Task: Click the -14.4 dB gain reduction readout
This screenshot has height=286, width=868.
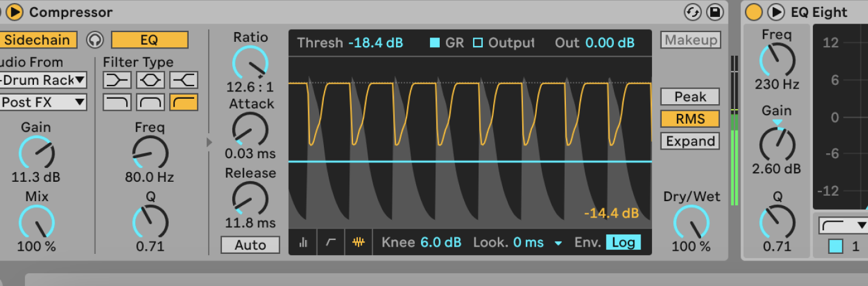Action: tap(611, 213)
